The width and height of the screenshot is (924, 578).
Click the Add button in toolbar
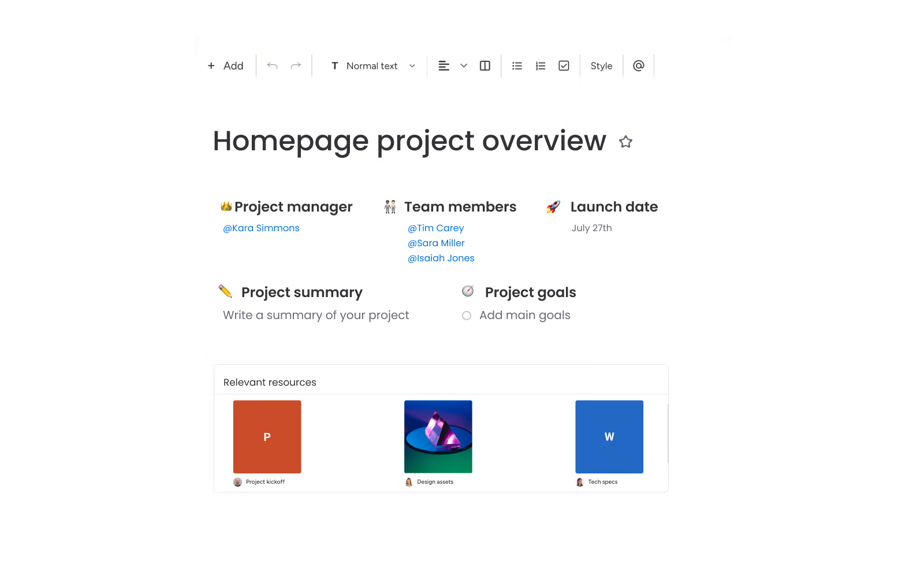point(226,66)
